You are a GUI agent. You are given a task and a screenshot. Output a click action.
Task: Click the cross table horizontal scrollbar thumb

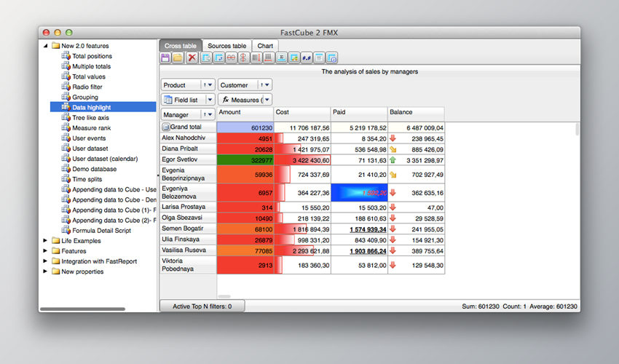pos(224,296)
